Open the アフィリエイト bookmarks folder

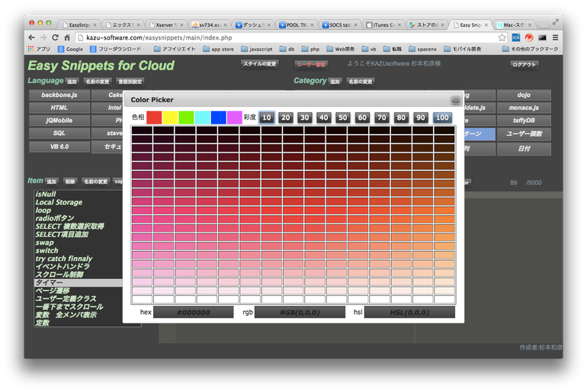pos(175,49)
